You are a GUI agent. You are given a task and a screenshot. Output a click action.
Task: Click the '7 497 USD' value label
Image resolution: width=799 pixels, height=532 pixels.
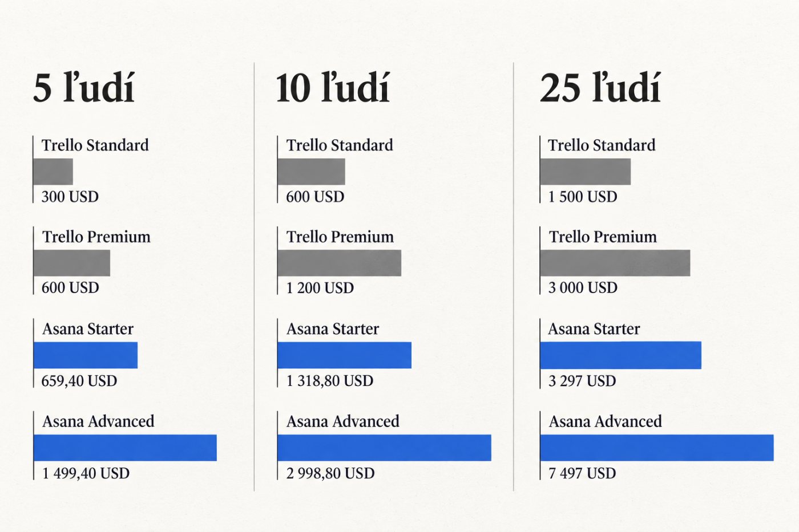[x=582, y=473]
